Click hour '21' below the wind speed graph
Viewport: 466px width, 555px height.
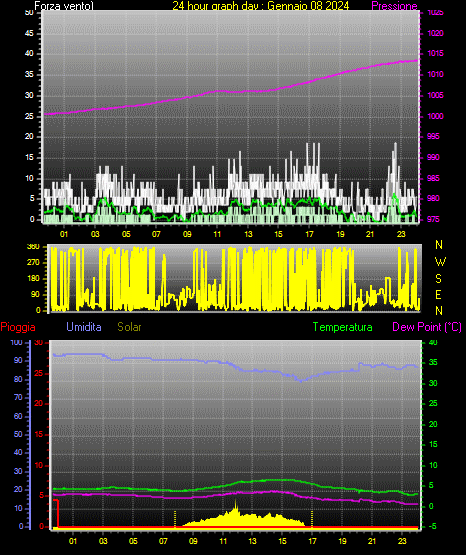click(370, 234)
